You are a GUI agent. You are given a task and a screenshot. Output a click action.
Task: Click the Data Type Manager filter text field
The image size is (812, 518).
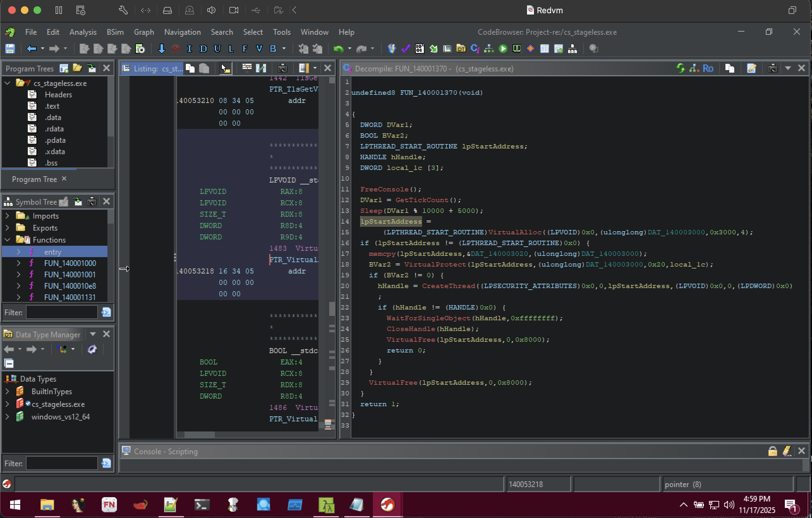click(62, 463)
